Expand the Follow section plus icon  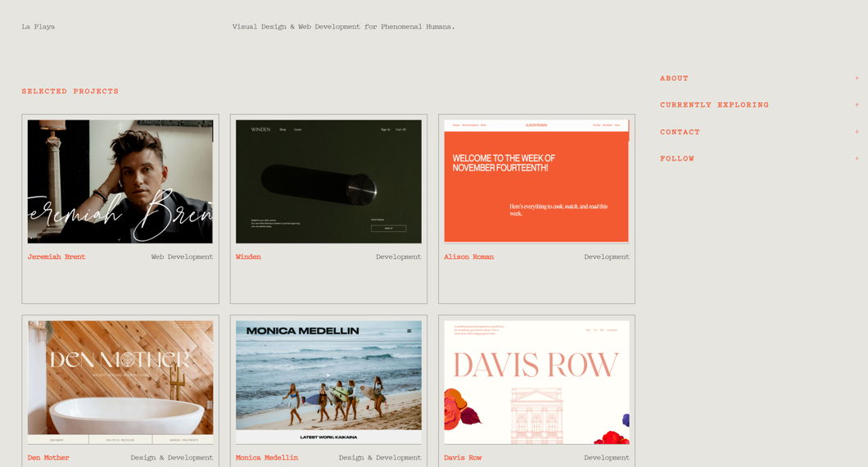(x=857, y=158)
